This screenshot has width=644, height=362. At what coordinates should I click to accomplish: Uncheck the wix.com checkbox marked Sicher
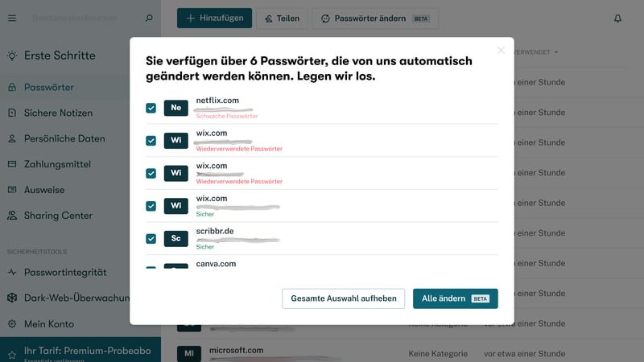[151, 206]
